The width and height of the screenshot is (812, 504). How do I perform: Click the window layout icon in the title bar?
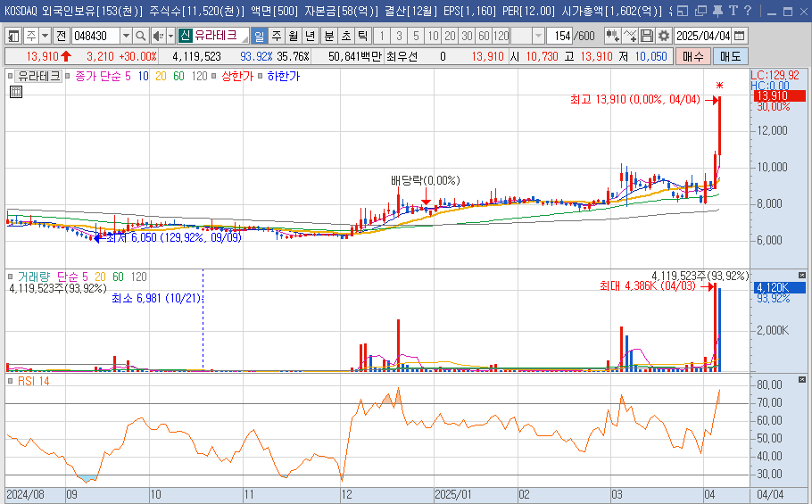point(683,11)
